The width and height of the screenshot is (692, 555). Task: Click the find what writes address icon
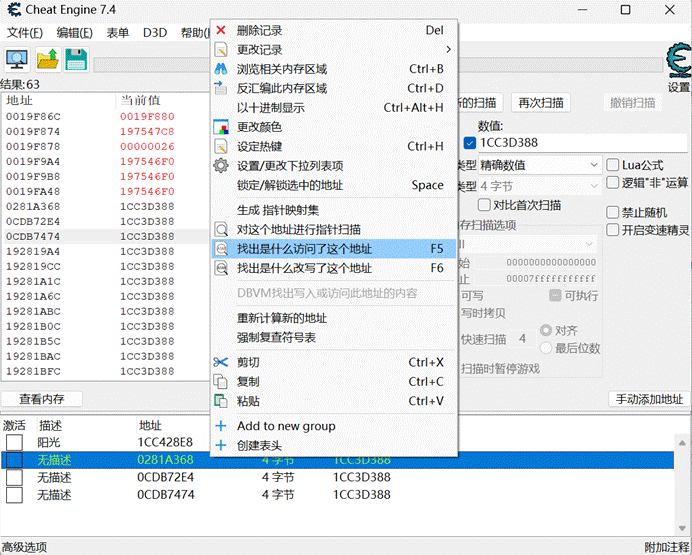221,268
